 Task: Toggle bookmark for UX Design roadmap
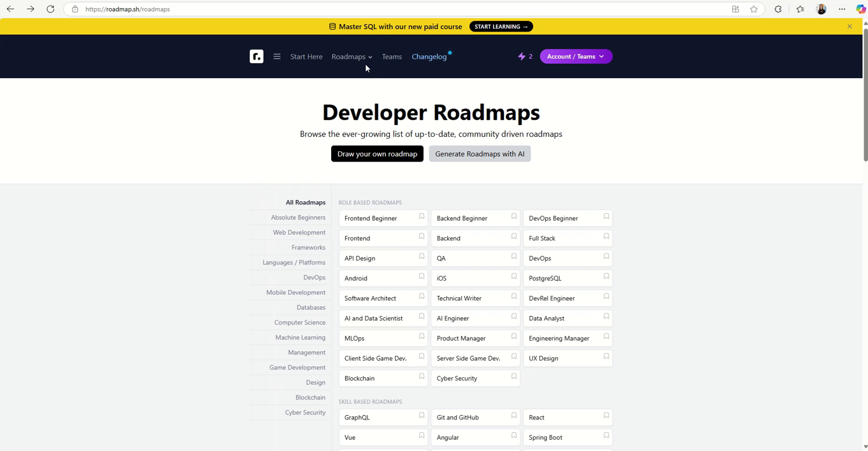[606, 357]
